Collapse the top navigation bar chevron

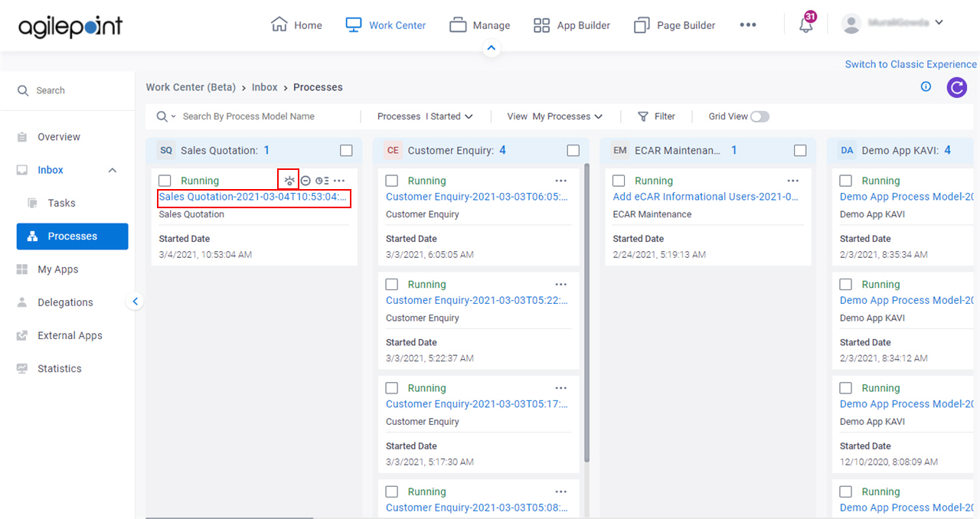[492, 48]
